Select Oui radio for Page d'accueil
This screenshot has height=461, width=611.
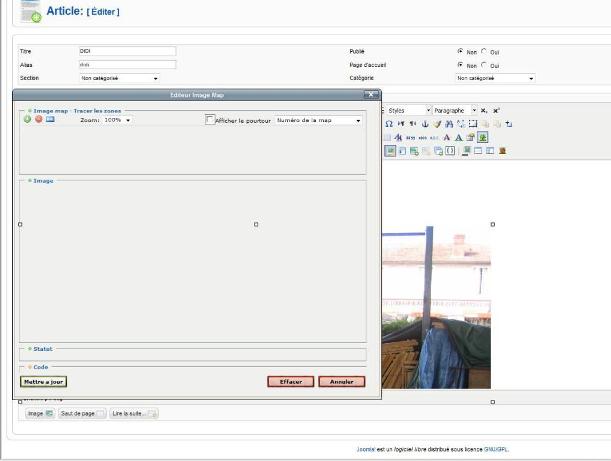[x=484, y=64]
